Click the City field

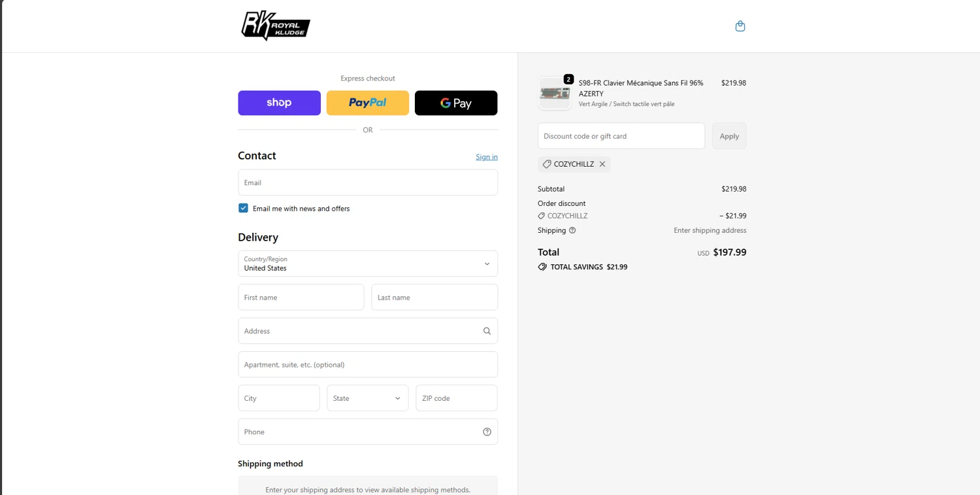coord(279,398)
